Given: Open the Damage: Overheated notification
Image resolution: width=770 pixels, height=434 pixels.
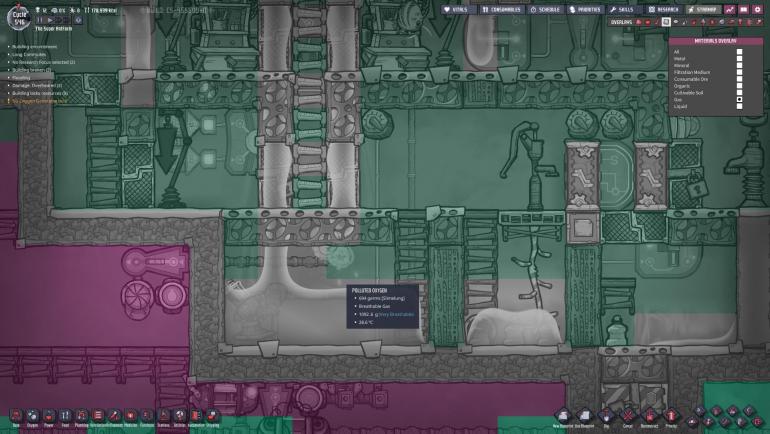Looking at the screenshot, I should [37, 85].
